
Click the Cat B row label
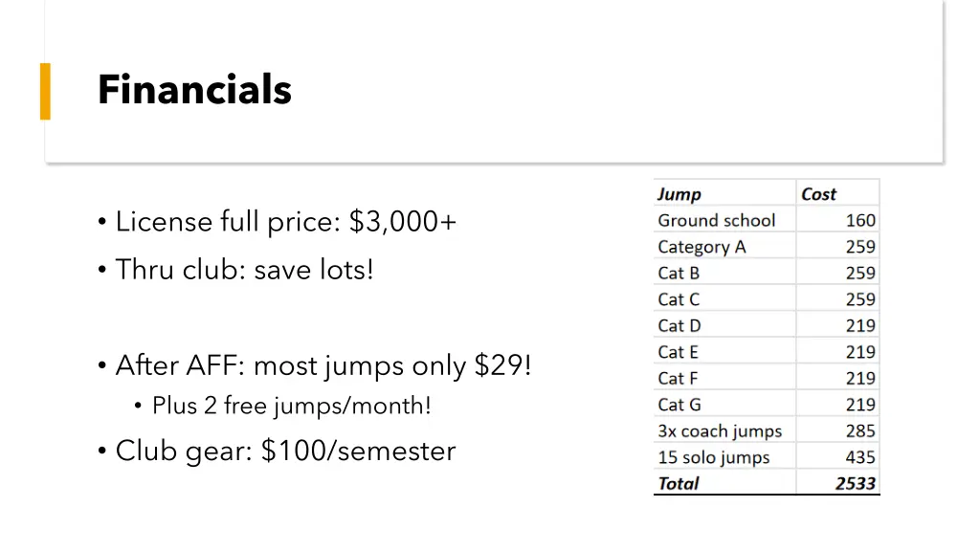[x=679, y=273]
